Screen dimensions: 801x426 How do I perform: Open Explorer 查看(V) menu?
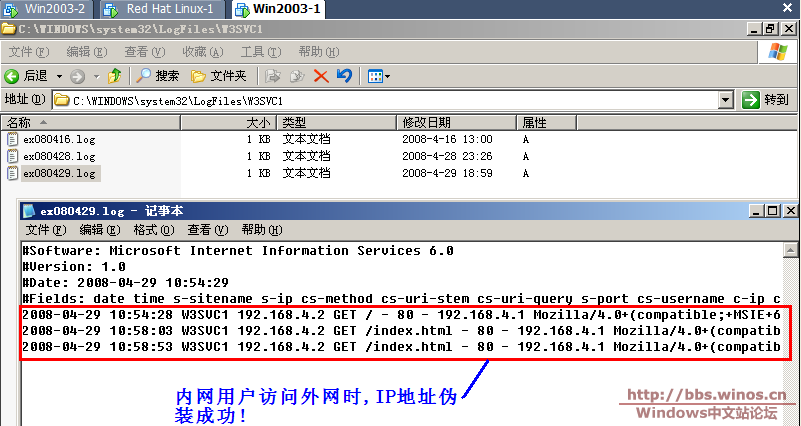click(145, 52)
